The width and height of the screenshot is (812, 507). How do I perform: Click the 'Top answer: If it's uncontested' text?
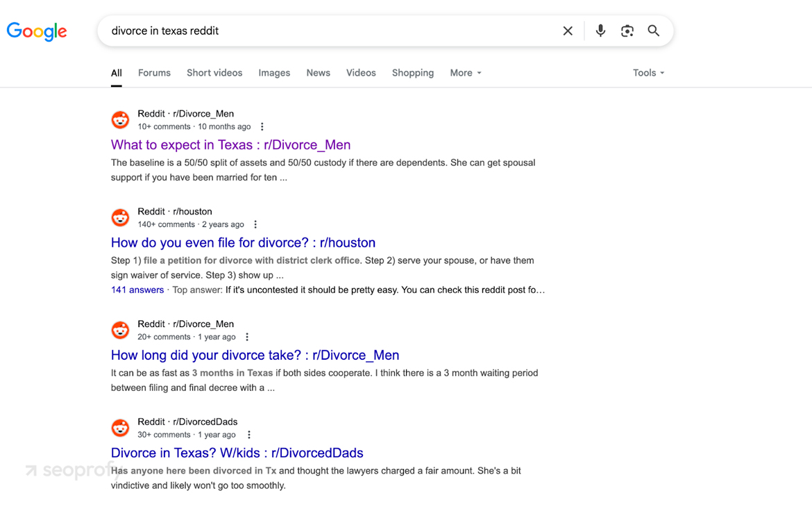(x=358, y=290)
